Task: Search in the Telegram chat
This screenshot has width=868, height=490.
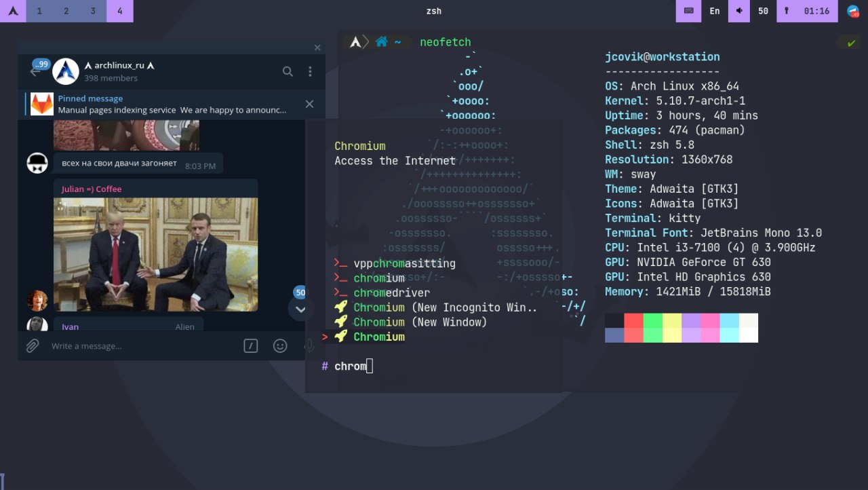Action: [x=288, y=71]
